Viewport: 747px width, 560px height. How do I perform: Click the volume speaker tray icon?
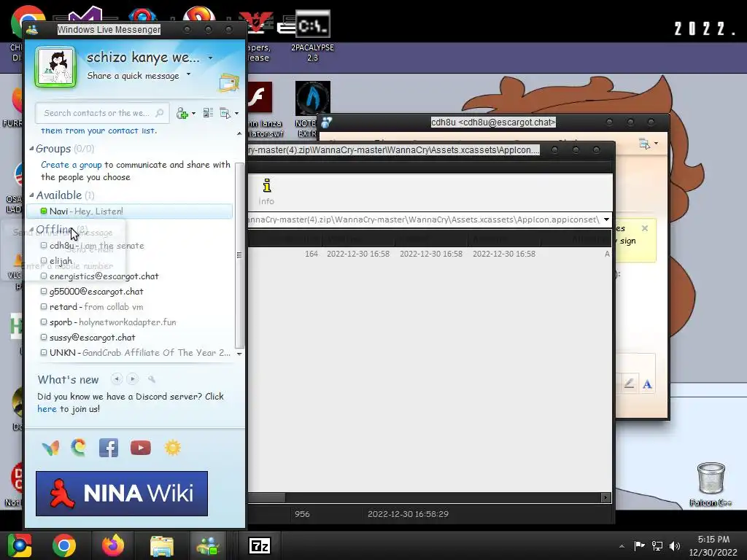click(x=675, y=545)
